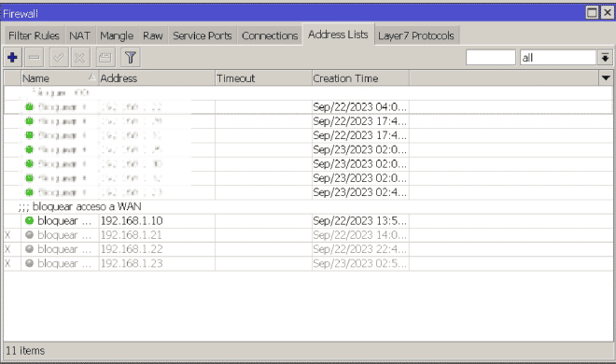Click creation time Sep/22/2023 04:0...
616x364 pixels.
point(360,106)
